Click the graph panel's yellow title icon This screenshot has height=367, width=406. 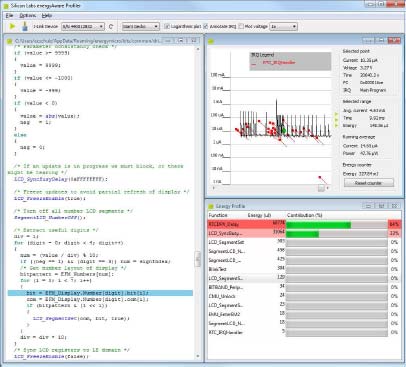click(x=211, y=41)
